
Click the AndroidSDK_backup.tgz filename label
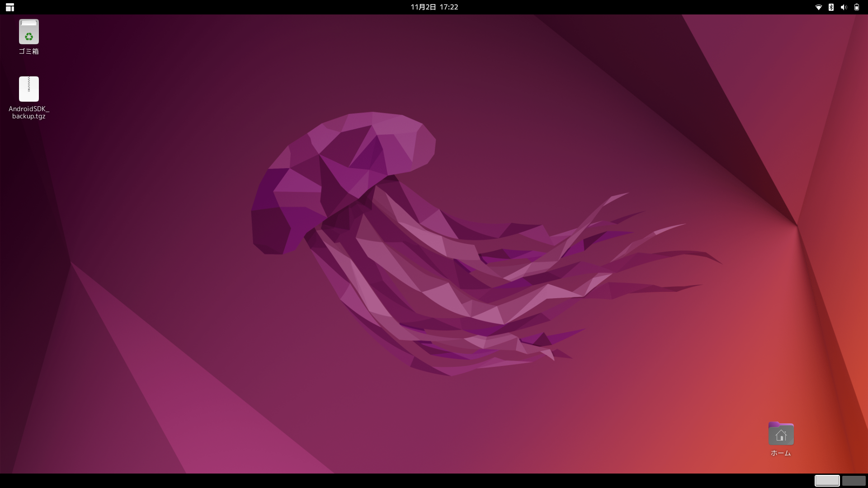point(28,113)
